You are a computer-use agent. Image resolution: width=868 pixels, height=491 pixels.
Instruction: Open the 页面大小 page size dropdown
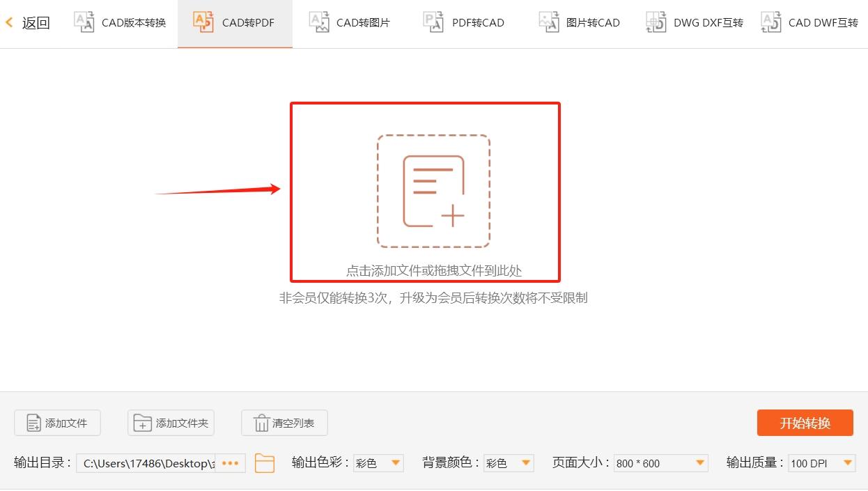coord(660,462)
